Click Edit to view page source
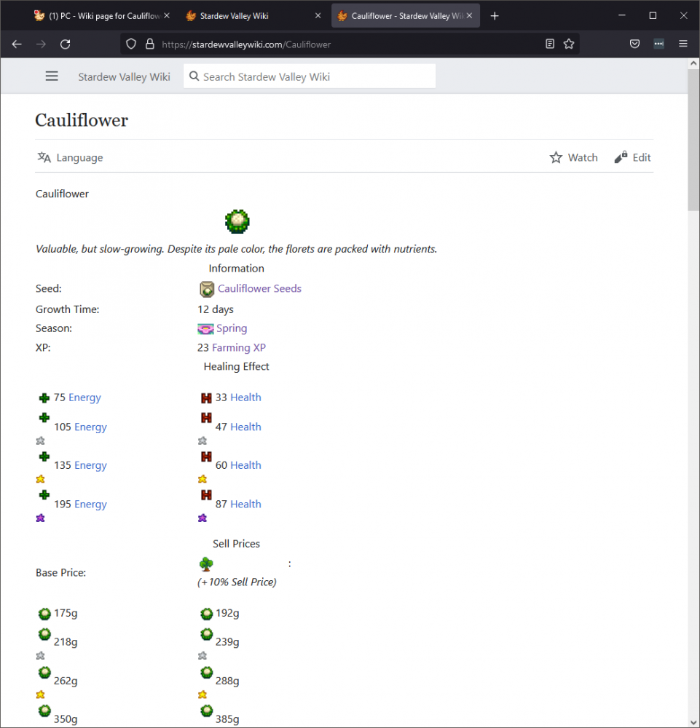Viewport: 700px width, 728px height. coord(633,158)
